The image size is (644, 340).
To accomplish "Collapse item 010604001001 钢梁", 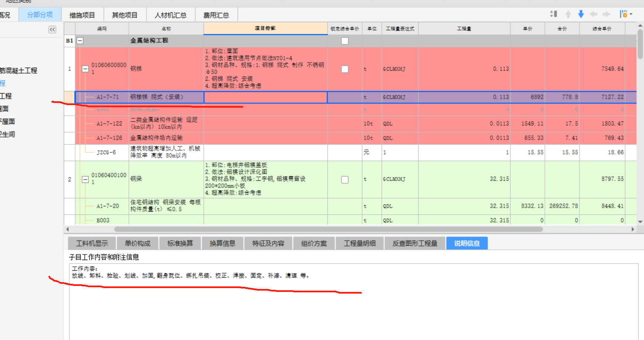I will click(85, 180).
